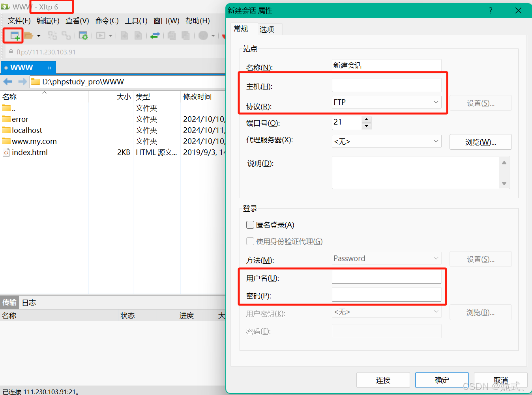
Task: Select the error folder
Action: click(113, 119)
